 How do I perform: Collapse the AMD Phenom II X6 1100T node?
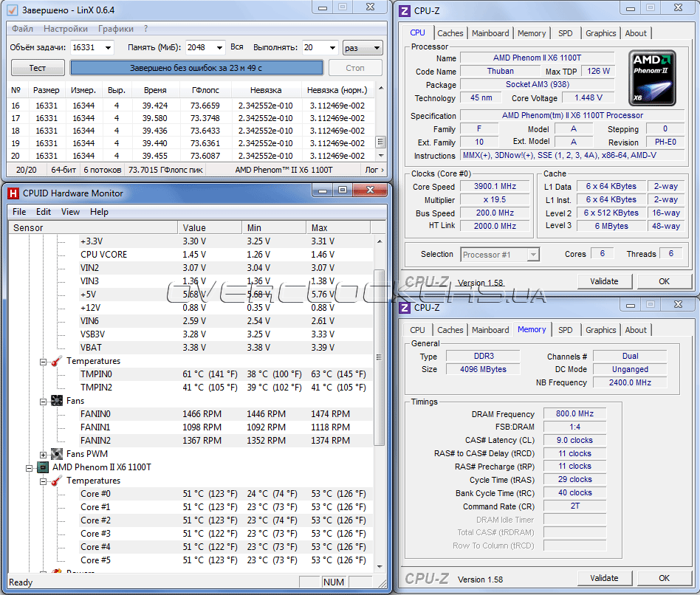coord(30,467)
